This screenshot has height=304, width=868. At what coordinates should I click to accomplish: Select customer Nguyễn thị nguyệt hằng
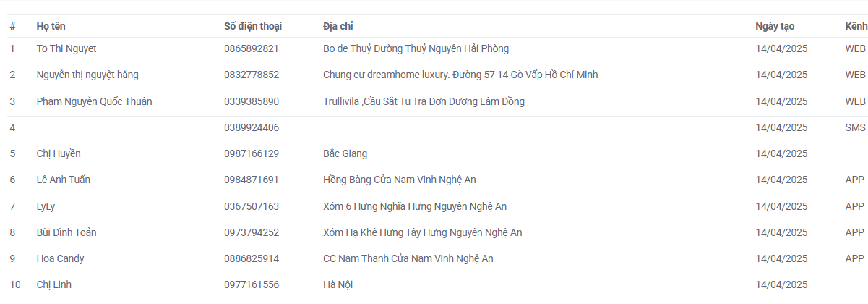click(x=437, y=75)
